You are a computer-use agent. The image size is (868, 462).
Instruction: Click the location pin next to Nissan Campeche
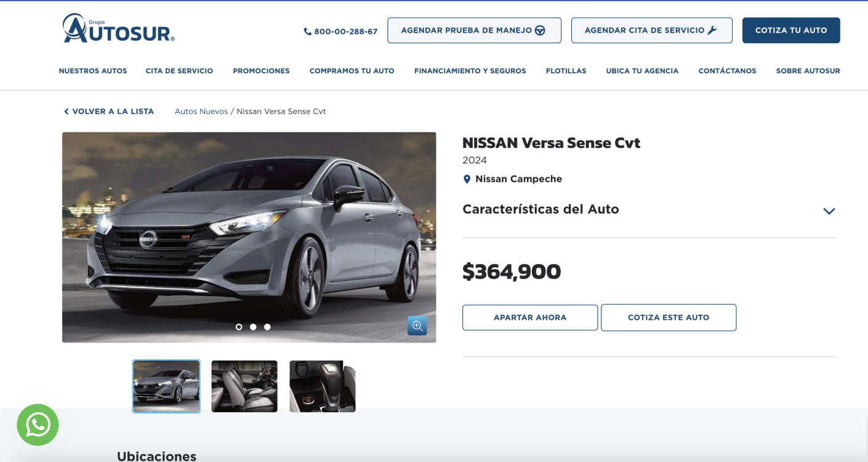(467, 179)
